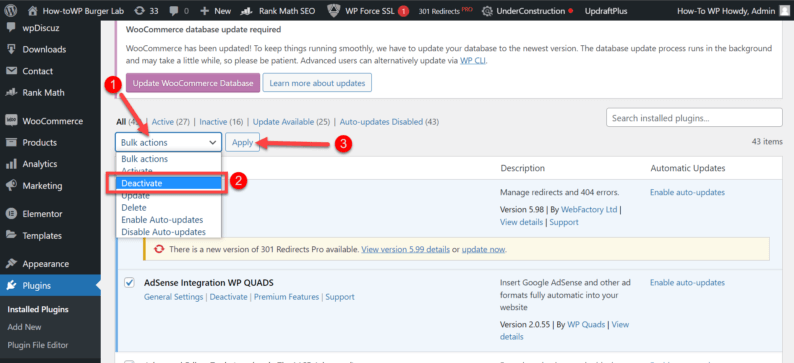Click the Contact envelope icon
This screenshot has width=794, height=363.
(11, 71)
